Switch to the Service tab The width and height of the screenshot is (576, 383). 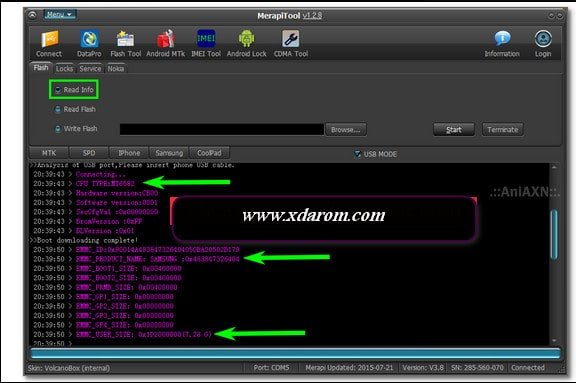tap(90, 69)
